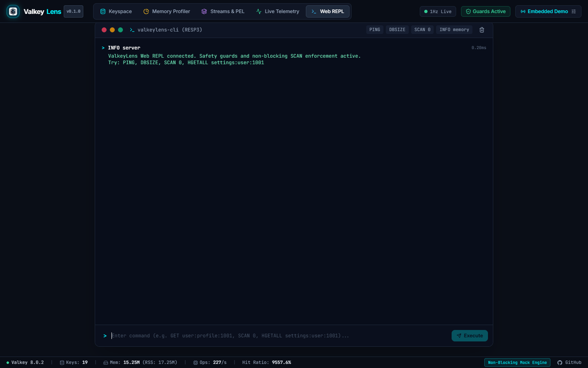Run the PING quick command

pyautogui.click(x=375, y=30)
